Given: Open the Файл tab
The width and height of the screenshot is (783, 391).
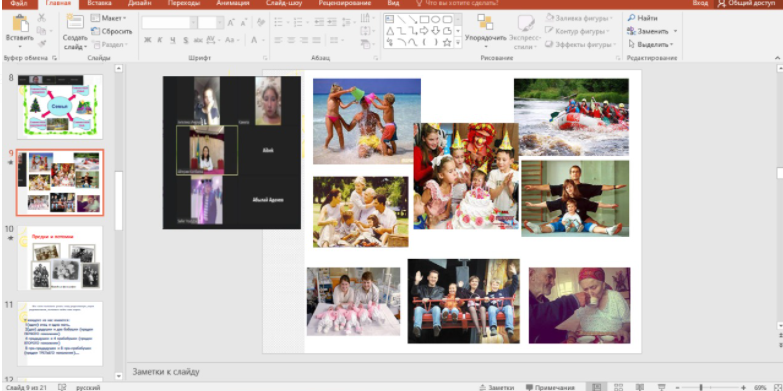Looking at the screenshot, I should 18,3.
